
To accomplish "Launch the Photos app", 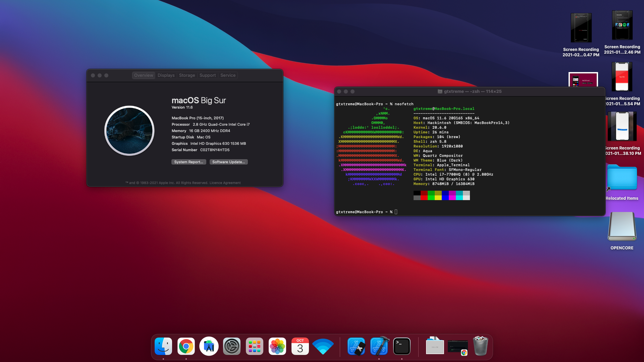I will [277, 346].
